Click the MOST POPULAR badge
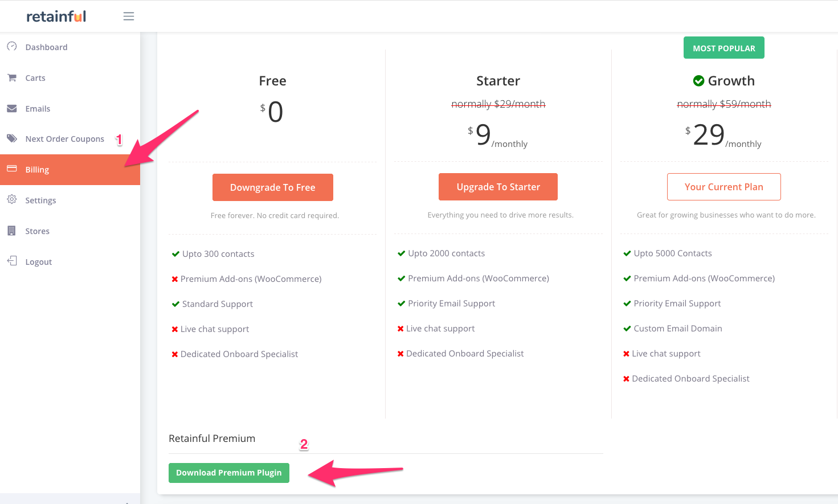 [x=724, y=48]
